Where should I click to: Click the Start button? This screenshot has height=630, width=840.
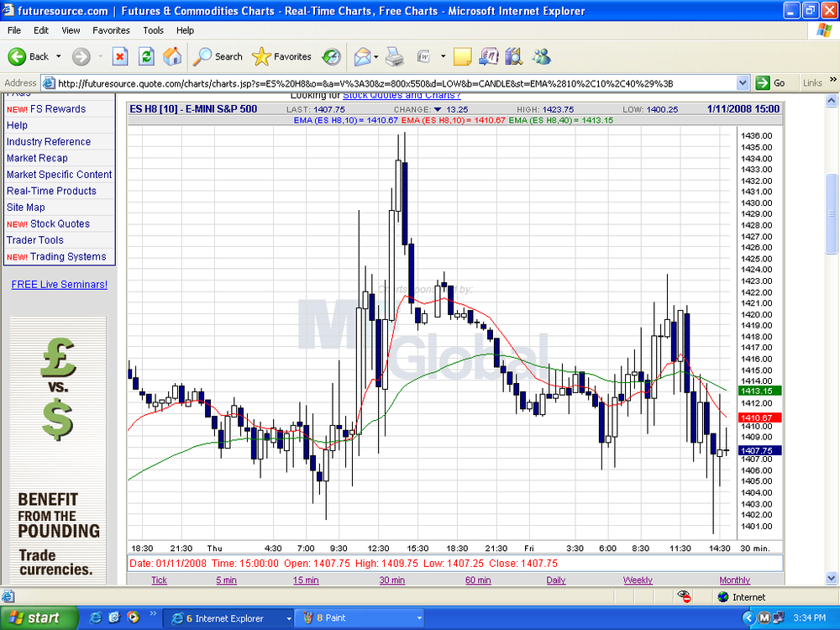click(39, 618)
